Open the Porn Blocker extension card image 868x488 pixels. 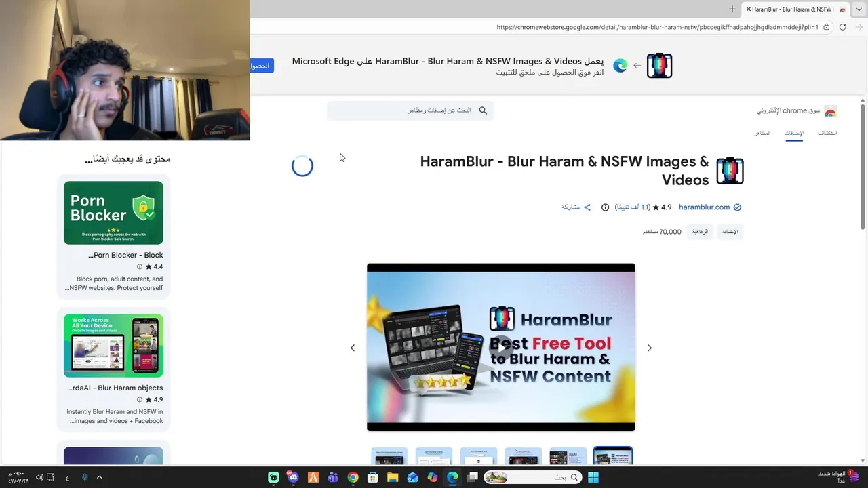113,212
